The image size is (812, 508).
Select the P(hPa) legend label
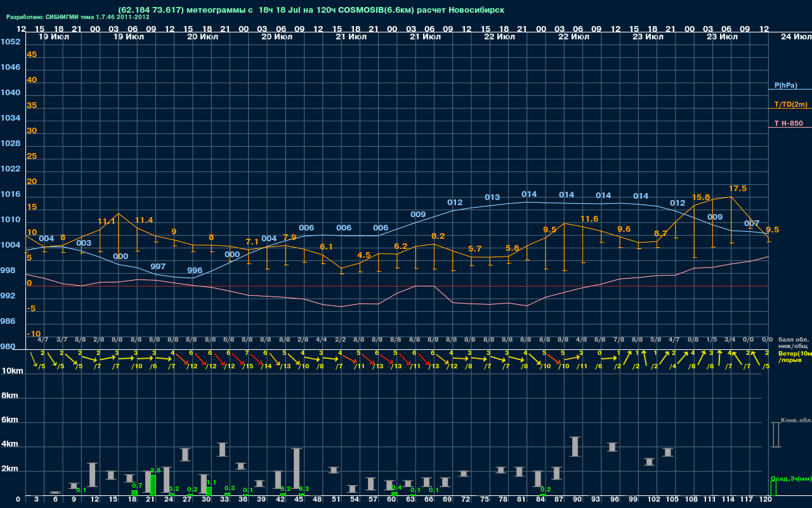786,85
